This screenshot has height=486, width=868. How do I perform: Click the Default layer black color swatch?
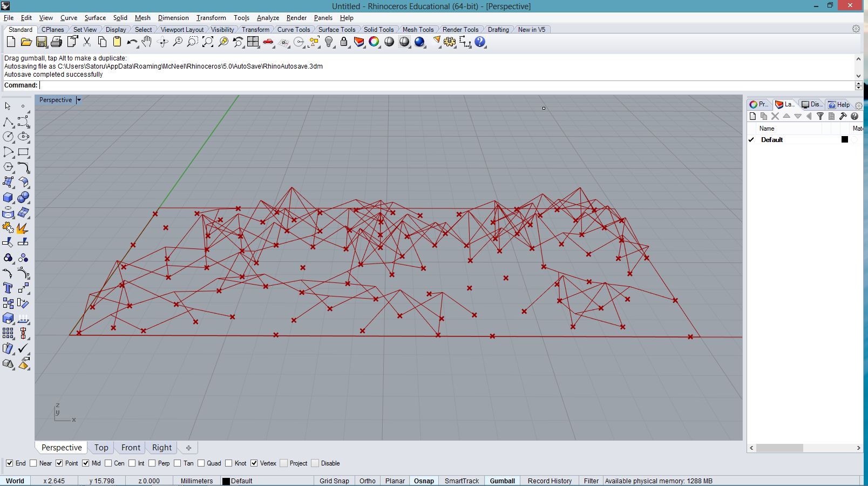[845, 139]
